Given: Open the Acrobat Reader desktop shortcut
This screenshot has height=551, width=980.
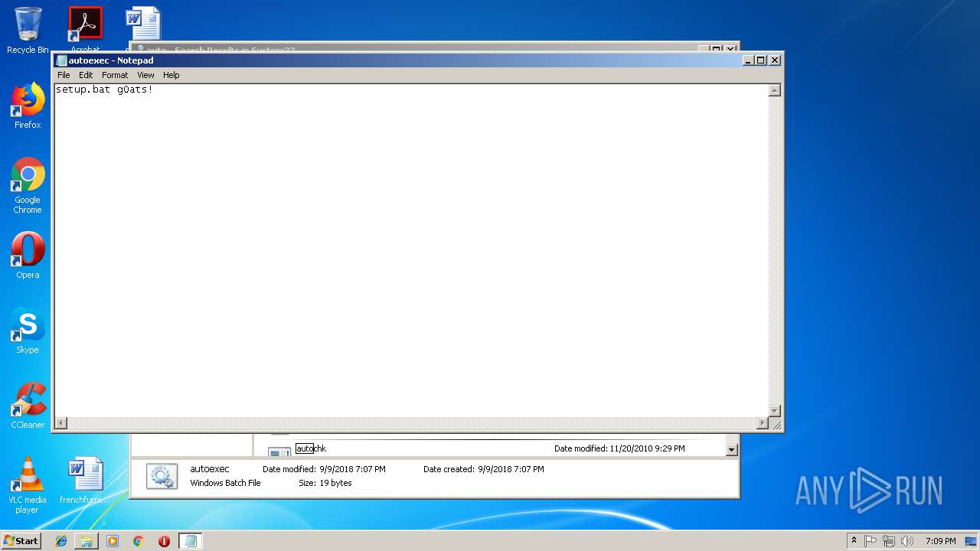Looking at the screenshot, I should tap(85, 28).
